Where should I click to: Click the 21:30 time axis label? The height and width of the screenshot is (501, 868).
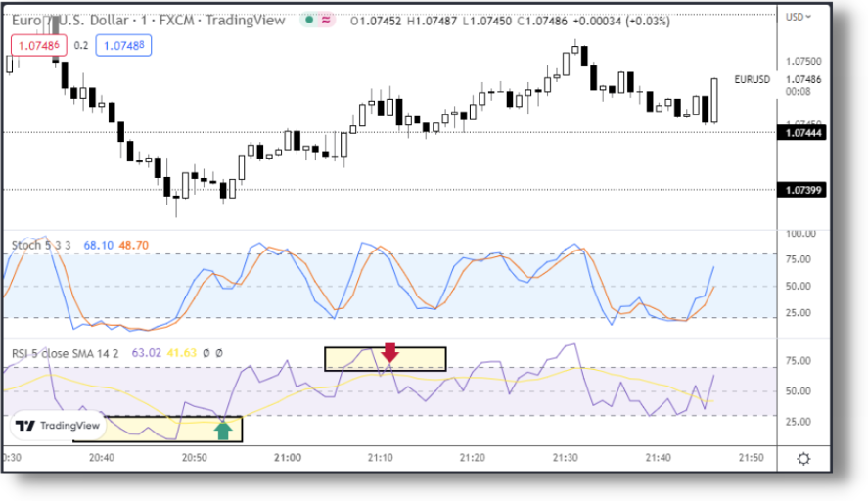tap(566, 458)
